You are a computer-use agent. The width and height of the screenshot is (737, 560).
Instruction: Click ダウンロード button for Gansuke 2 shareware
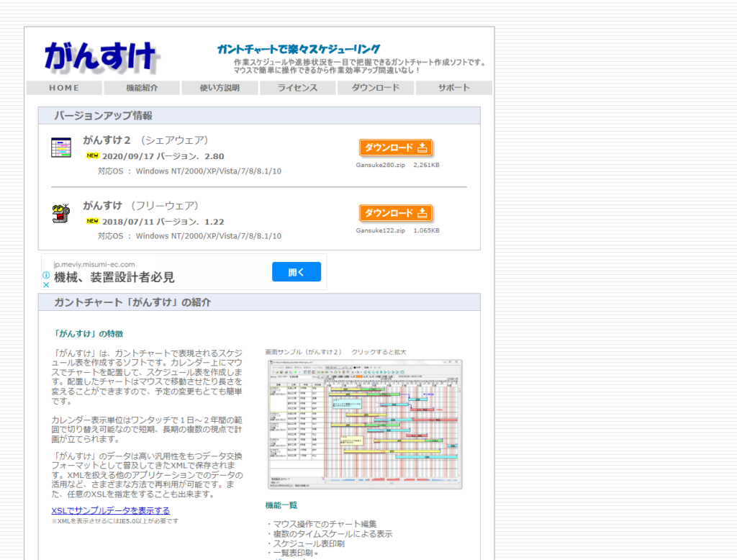pyautogui.click(x=397, y=147)
